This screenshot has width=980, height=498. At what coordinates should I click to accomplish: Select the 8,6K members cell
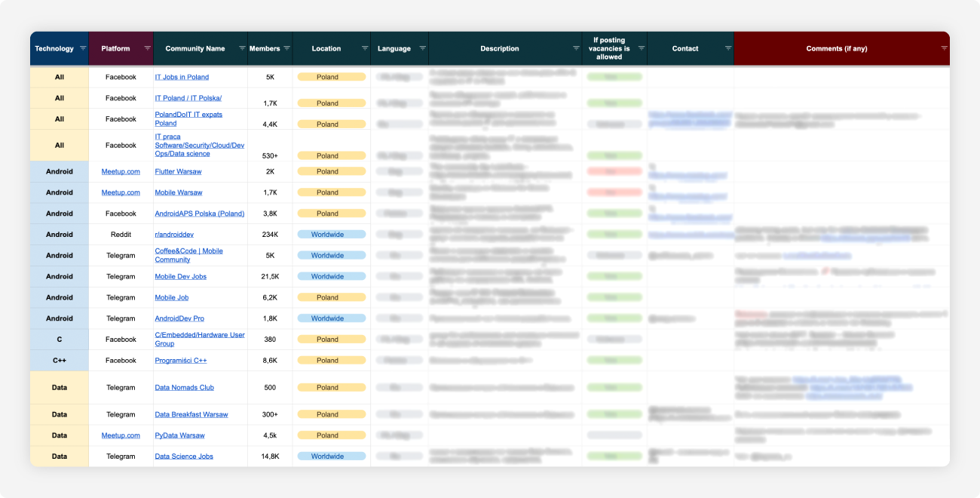[x=270, y=361]
